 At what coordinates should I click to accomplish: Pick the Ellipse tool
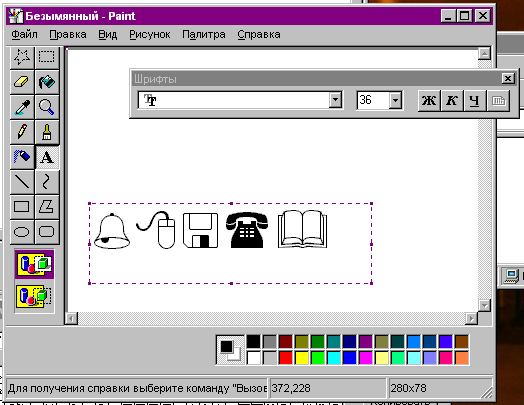[x=22, y=232]
